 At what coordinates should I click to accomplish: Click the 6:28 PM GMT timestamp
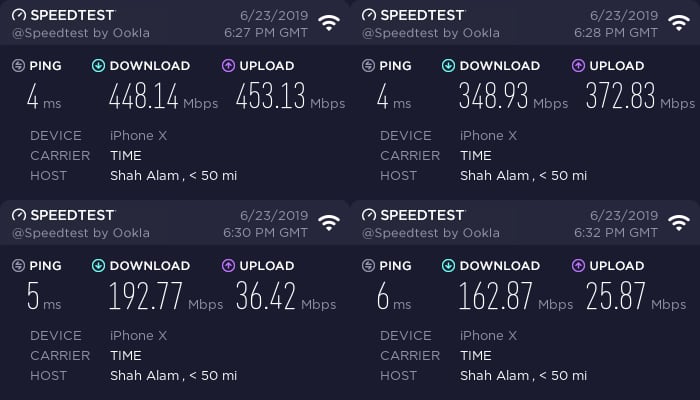(616, 33)
